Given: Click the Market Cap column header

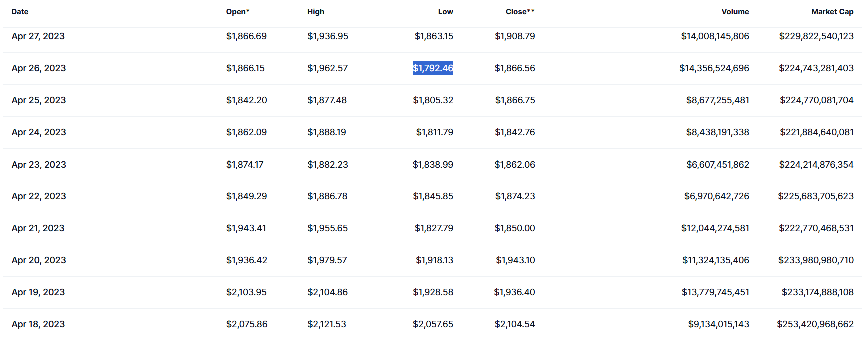Looking at the screenshot, I should pyautogui.click(x=832, y=12).
